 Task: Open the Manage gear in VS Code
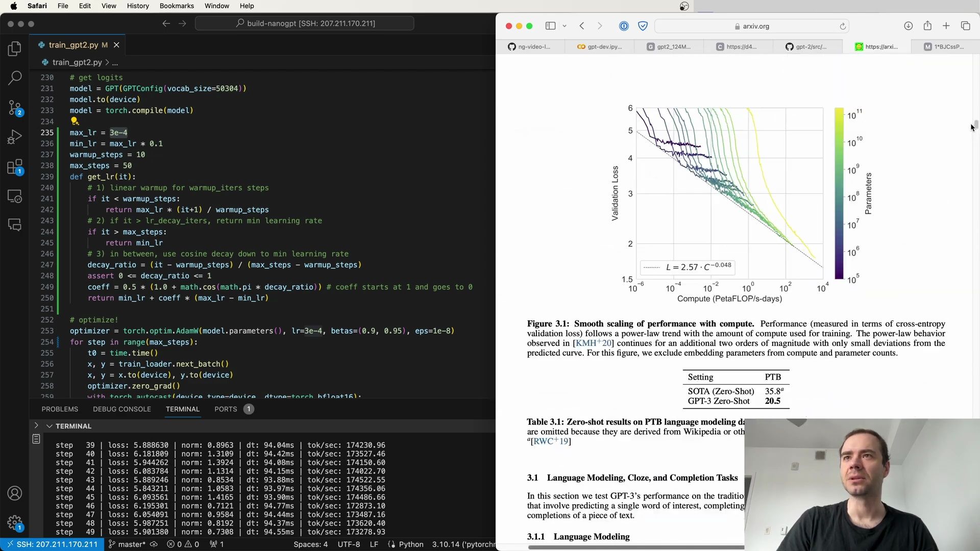[x=15, y=523]
